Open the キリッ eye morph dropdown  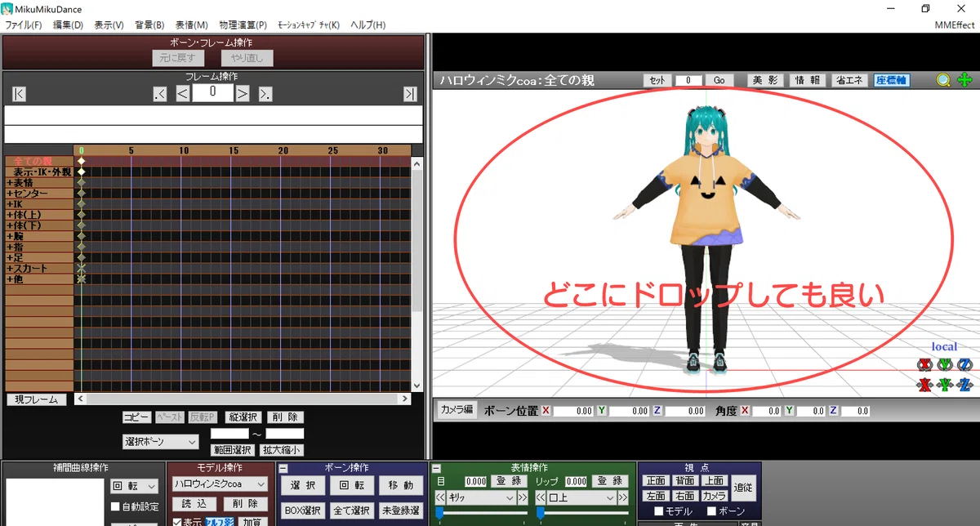[x=481, y=497]
